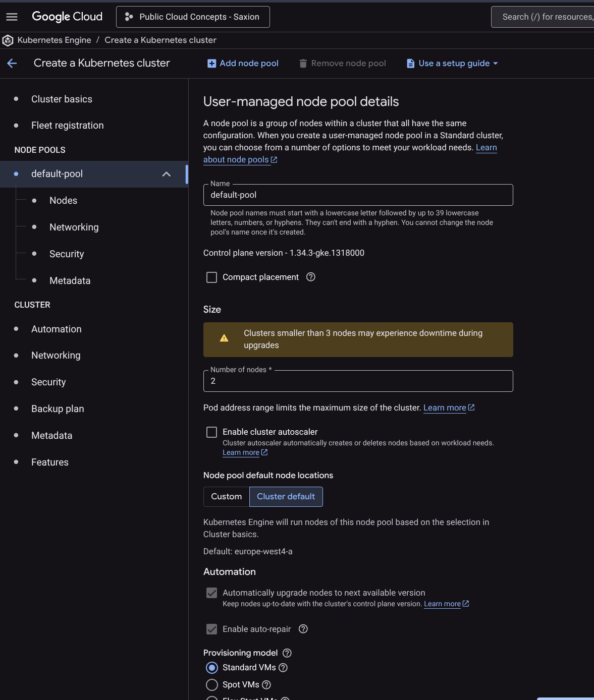The height and width of the screenshot is (700, 594).
Task: Toggle the Compact placement checkbox
Action: (x=211, y=277)
